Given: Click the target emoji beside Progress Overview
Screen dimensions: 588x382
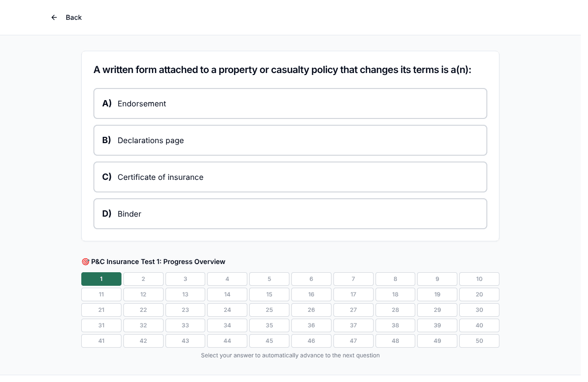Looking at the screenshot, I should tap(85, 262).
